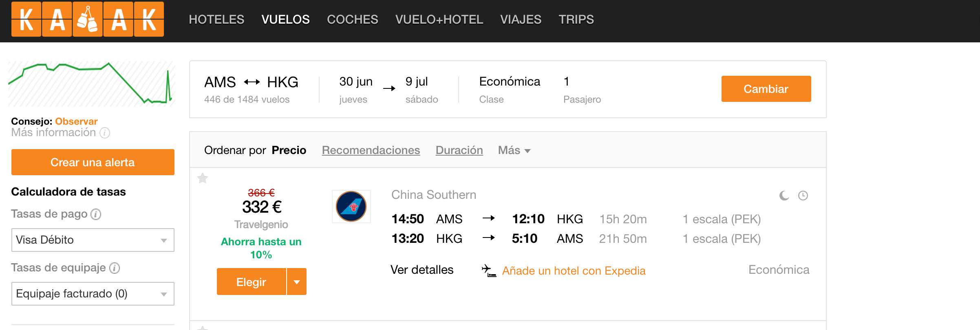The image size is (980, 330).
Task: Click the info icon beside Más información
Action: 105,133
